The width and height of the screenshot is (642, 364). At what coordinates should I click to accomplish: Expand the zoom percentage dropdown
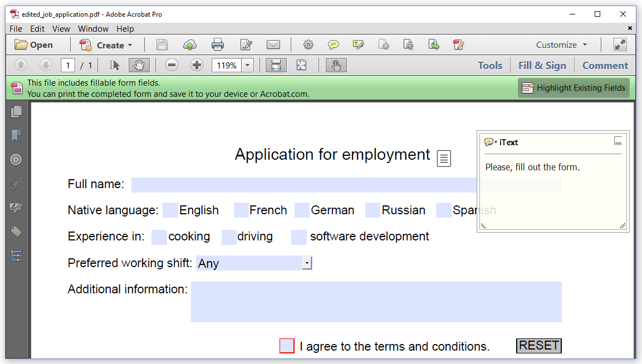(x=248, y=66)
